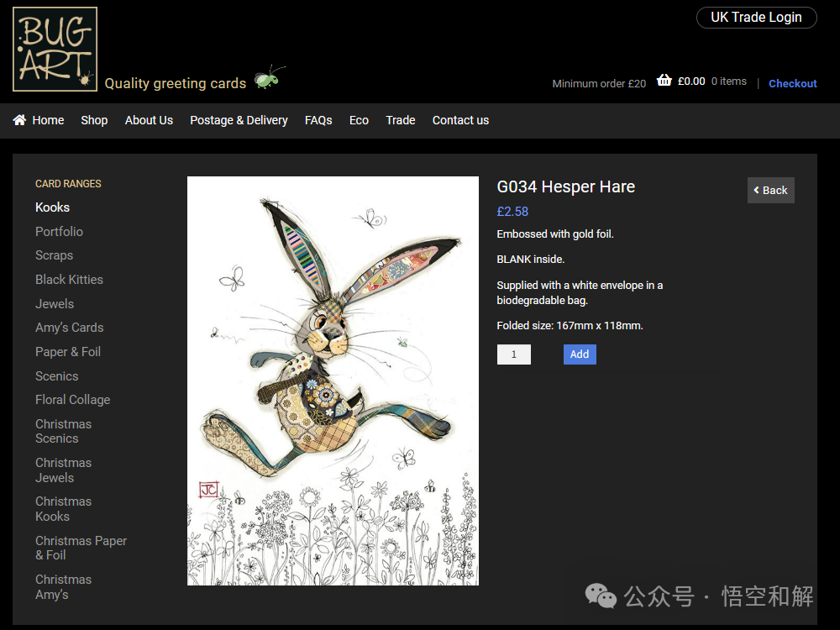The width and height of the screenshot is (840, 630).
Task: Select the Christmas Jewels range
Action: pyautogui.click(x=63, y=470)
